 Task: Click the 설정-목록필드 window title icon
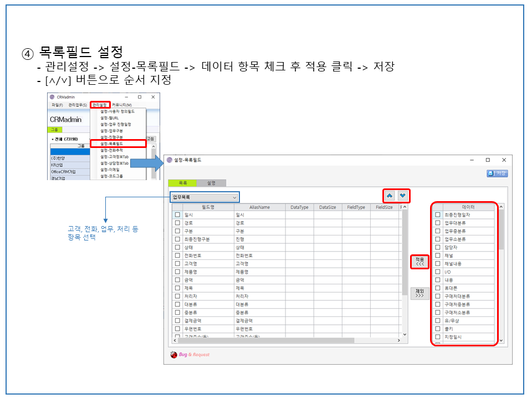pyautogui.click(x=170, y=160)
